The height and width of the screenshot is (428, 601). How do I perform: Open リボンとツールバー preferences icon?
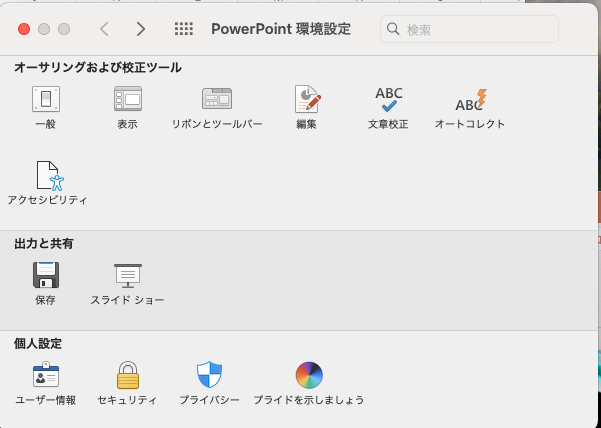[217, 99]
